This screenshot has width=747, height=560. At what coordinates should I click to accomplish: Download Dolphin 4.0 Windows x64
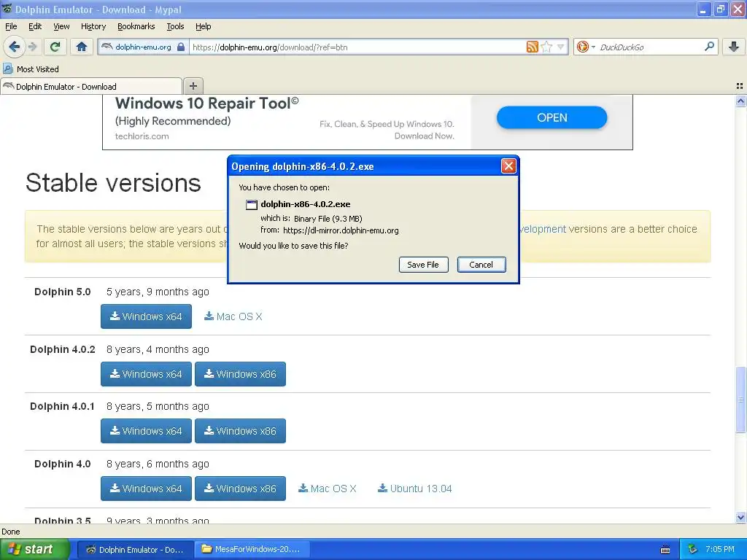pos(146,489)
